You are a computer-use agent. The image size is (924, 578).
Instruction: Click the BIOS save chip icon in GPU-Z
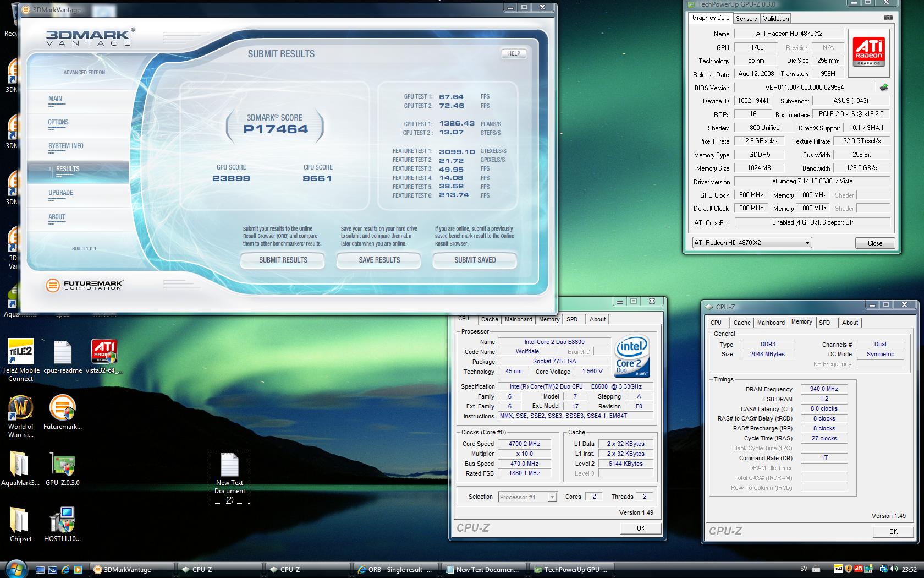pyautogui.click(x=884, y=88)
